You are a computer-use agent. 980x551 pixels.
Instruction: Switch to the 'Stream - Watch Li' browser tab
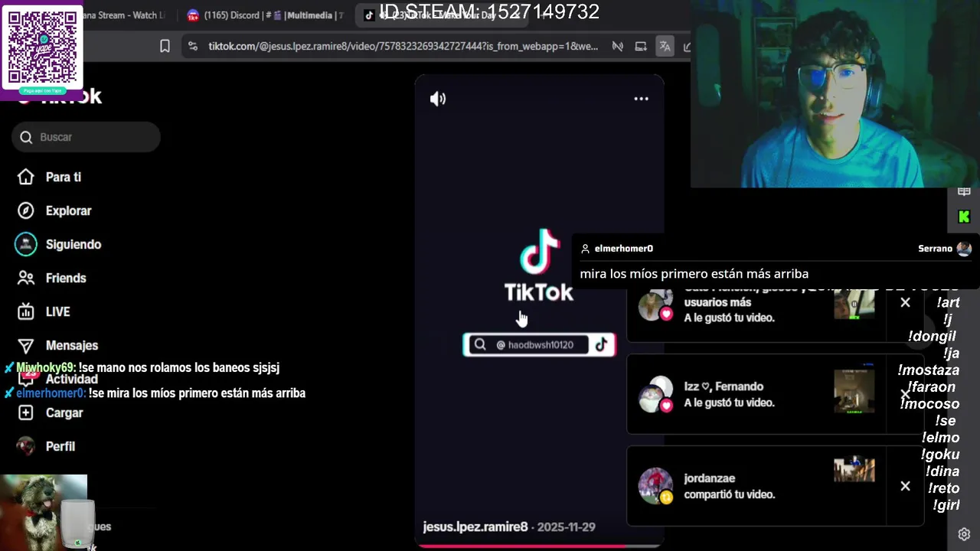tap(122, 15)
